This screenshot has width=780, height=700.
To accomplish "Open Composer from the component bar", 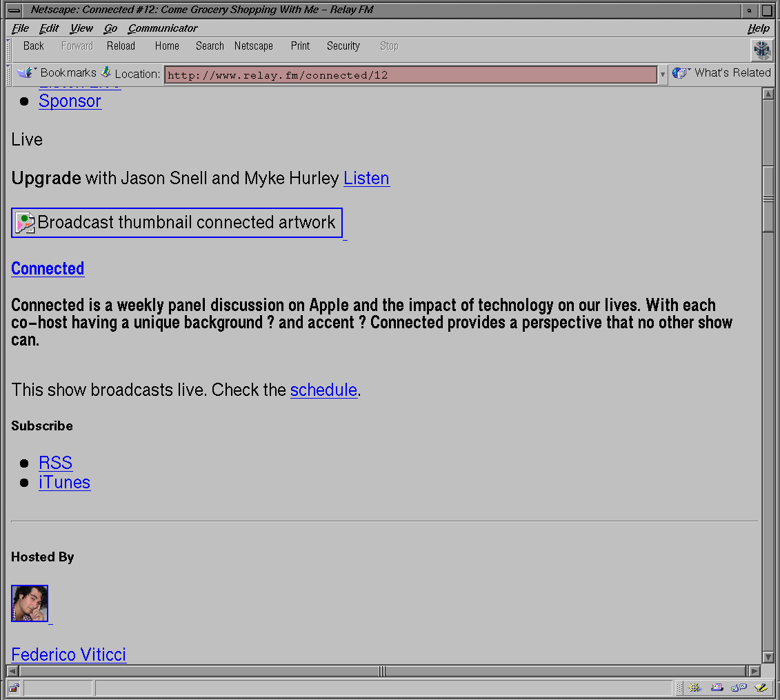I will (x=761, y=688).
